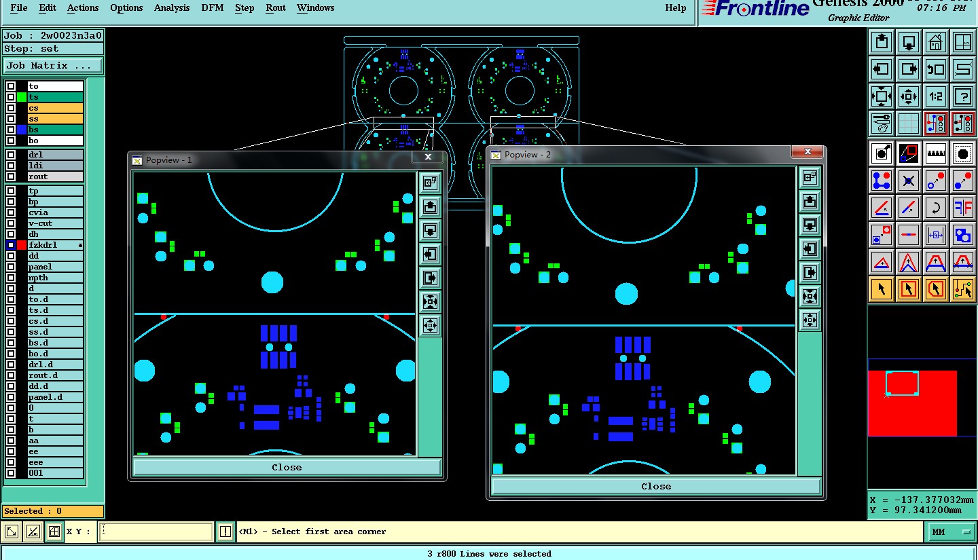Click the snap grid icon next to X Y

pos(54,531)
